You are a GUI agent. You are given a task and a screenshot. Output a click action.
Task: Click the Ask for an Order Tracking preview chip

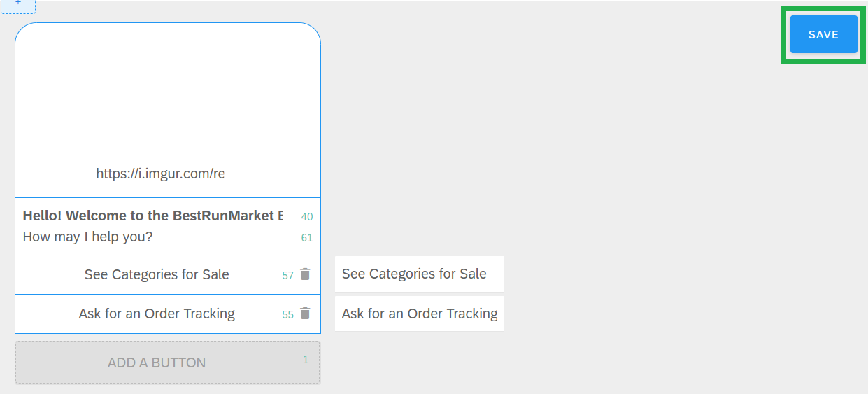pyautogui.click(x=420, y=314)
